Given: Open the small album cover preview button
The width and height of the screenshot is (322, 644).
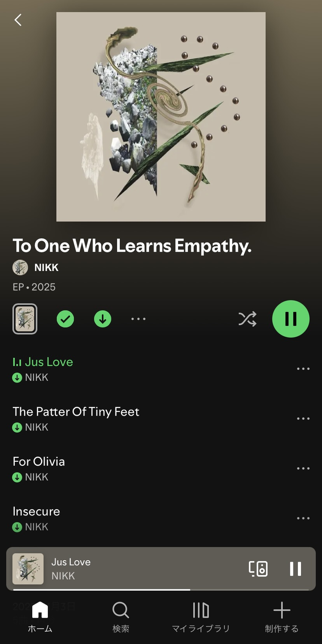Looking at the screenshot, I should tap(25, 319).
